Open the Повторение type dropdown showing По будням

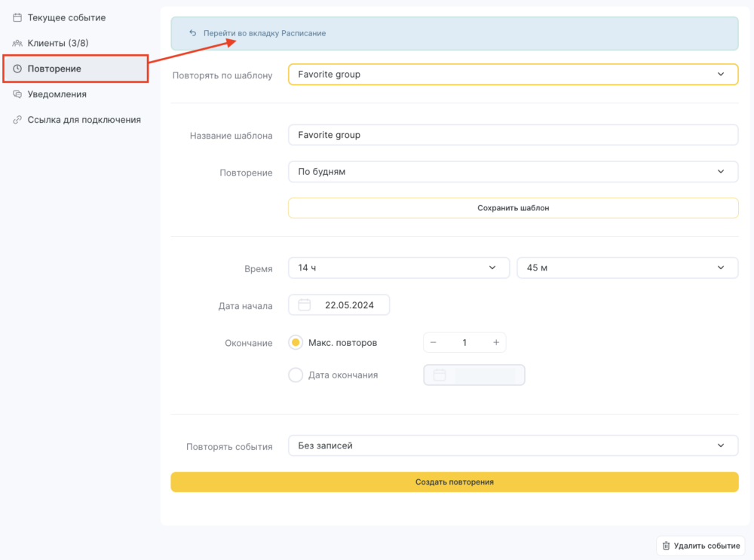point(513,172)
